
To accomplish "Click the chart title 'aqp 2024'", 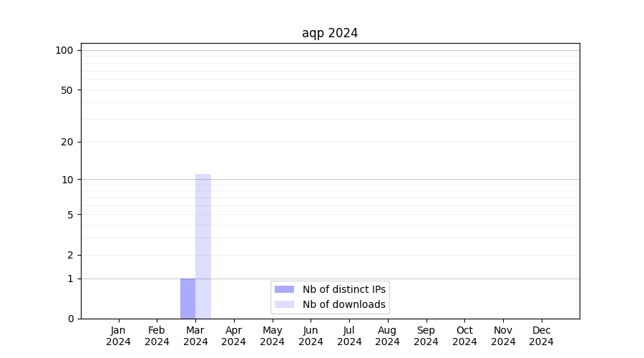I will pos(330,33).
